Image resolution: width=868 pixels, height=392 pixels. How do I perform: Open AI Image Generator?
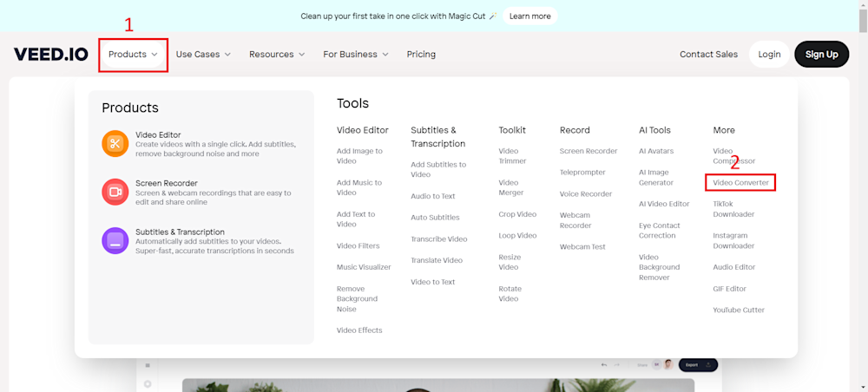click(x=656, y=178)
